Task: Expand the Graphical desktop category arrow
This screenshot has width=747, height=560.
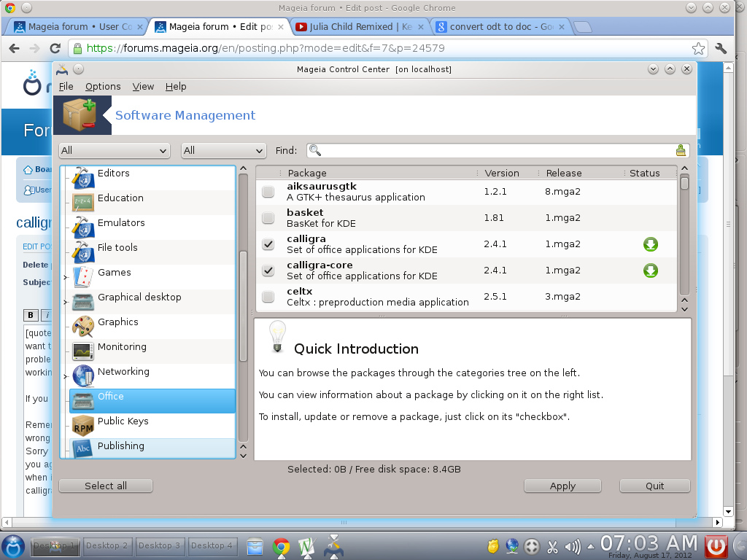Action: coord(66,302)
